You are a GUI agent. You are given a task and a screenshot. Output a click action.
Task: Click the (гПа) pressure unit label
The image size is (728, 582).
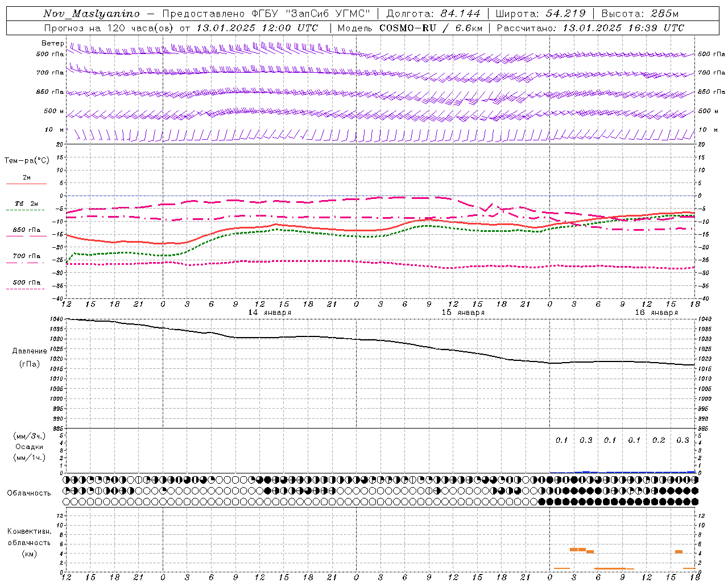point(30,364)
